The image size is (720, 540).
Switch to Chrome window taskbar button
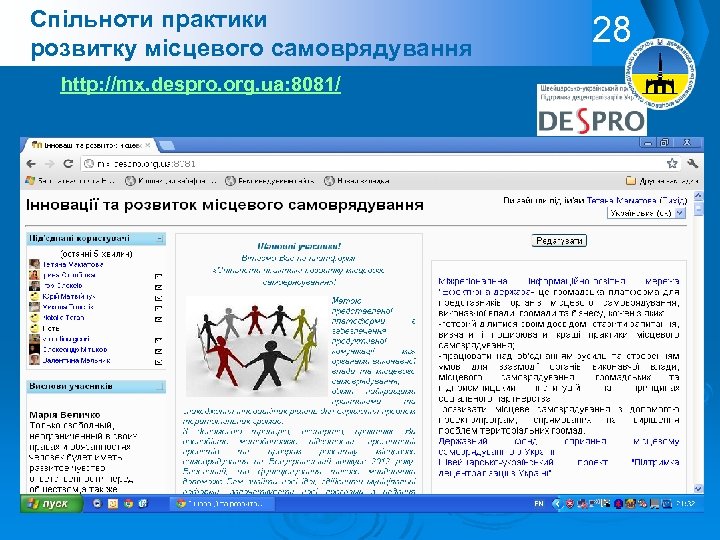click(x=222, y=504)
